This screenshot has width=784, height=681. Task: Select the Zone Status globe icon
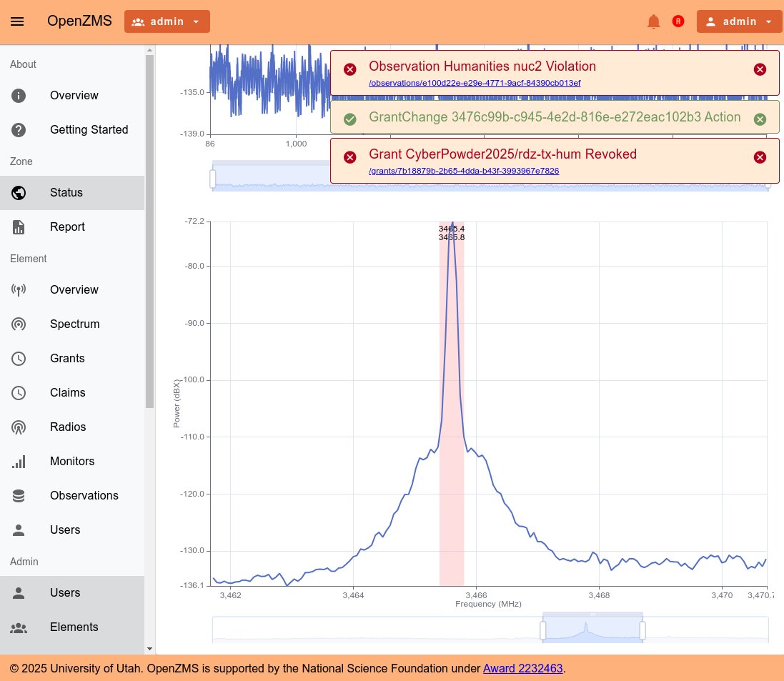pyautogui.click(x=19, y=192)
